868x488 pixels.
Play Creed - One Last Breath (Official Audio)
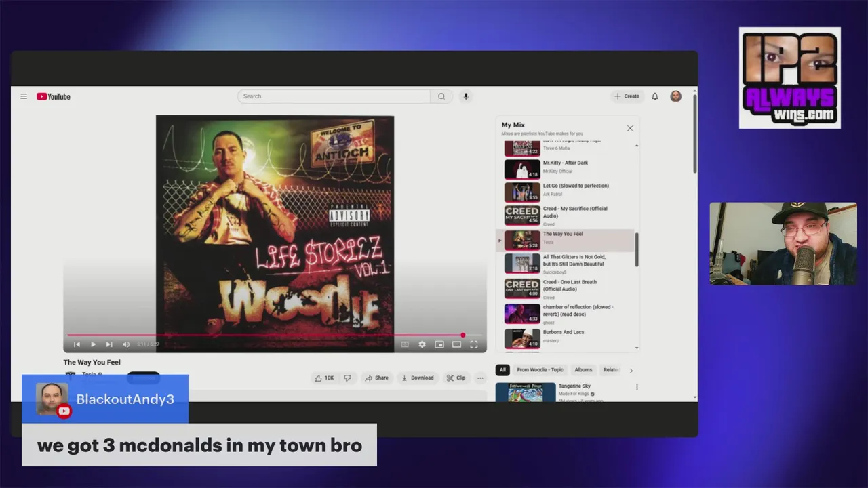pyautogui.click(x=566, y=289)
